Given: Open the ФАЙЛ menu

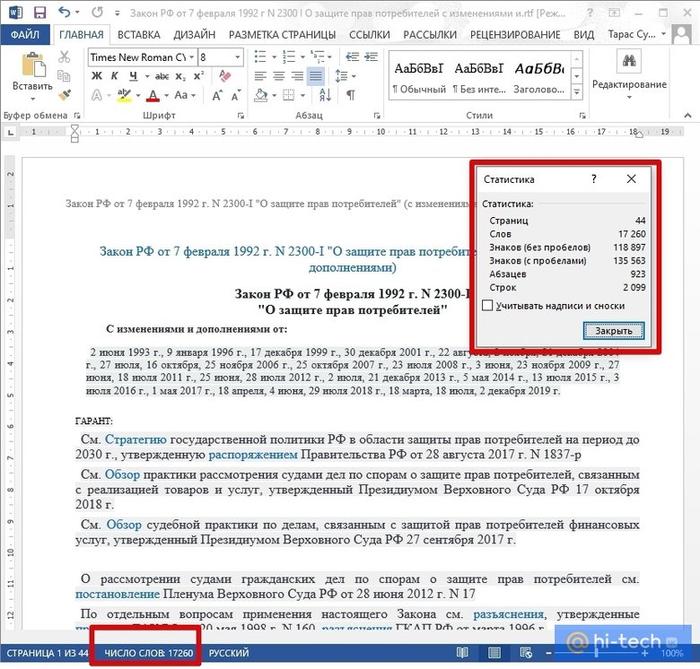Looking at the screenshot, I should 25,34.
